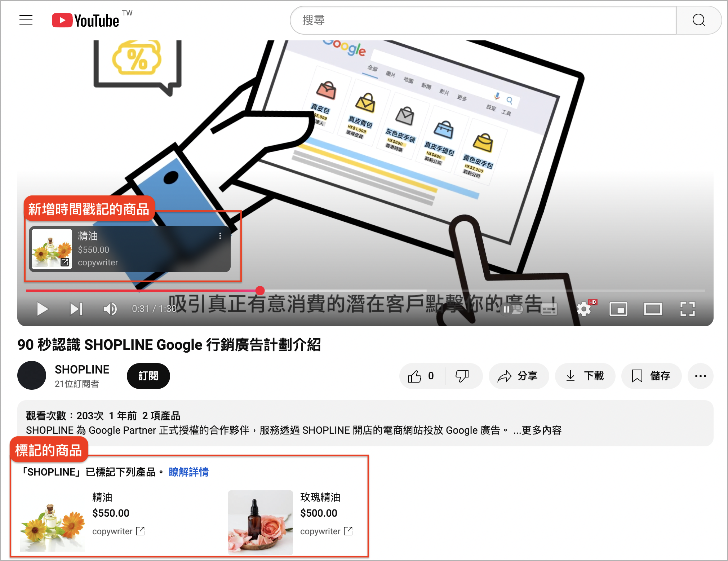Click the 21位訂閱者 subscriber count

(77, 384)
